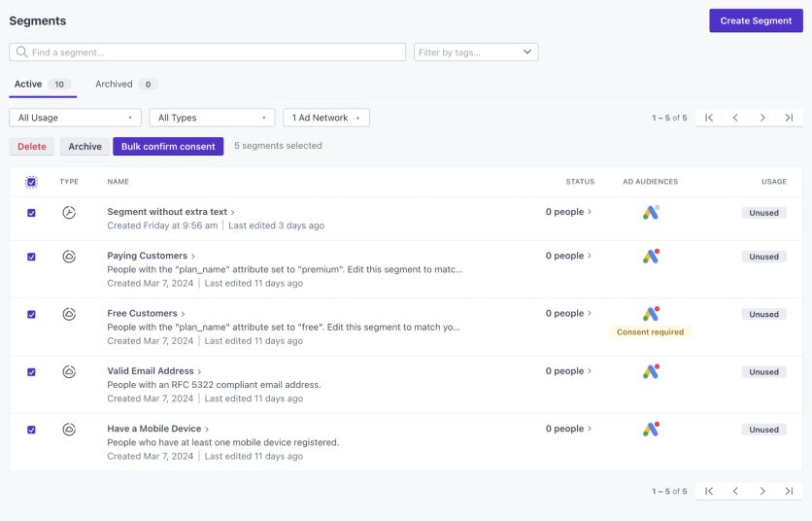Uncheck the Have a Mobile Device row checkbox
The image size is (812, 521).
click(32, 430)
